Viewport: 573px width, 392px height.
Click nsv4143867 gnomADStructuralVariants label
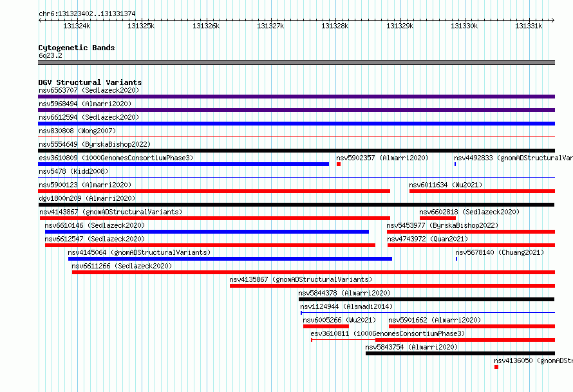coord(111,212)
